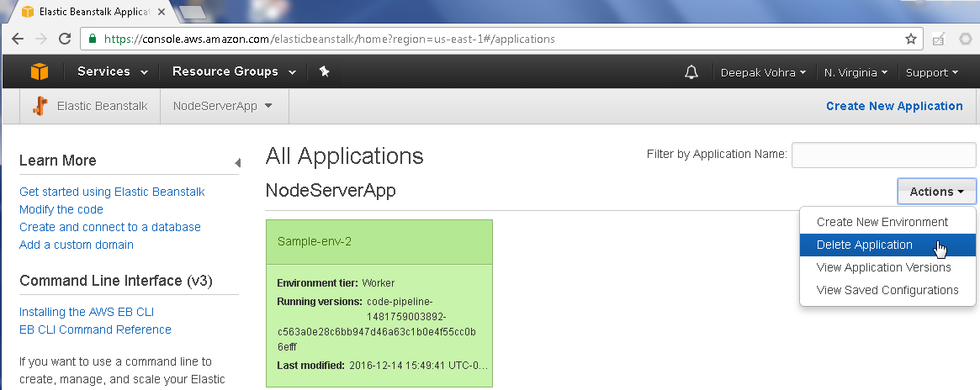Screen dimensions: 980x390
Task: Open the Deepak Vohra account menu
Action: (x=763, y=72)
